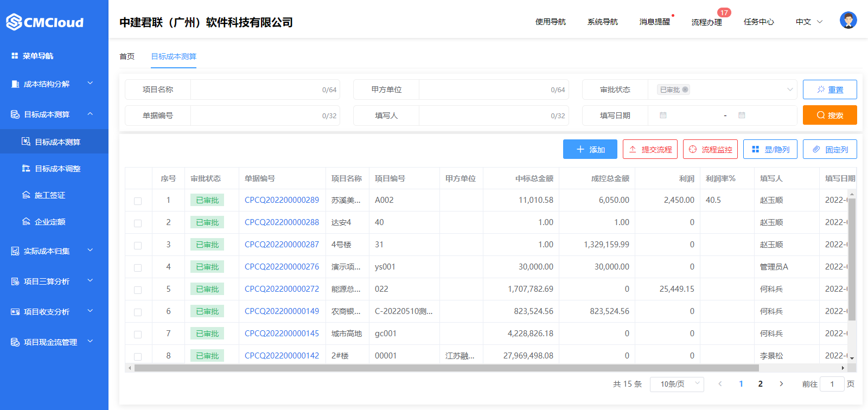Switch to the 首页 tab
Viewport: 868px width, 410px height.
tap(127, 56)
